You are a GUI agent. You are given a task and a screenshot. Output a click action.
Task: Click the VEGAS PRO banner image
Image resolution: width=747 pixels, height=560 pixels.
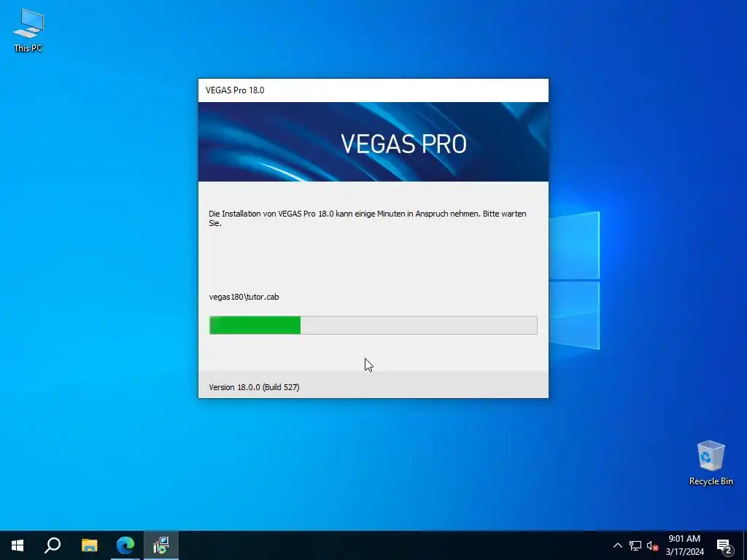pos(373,142)
